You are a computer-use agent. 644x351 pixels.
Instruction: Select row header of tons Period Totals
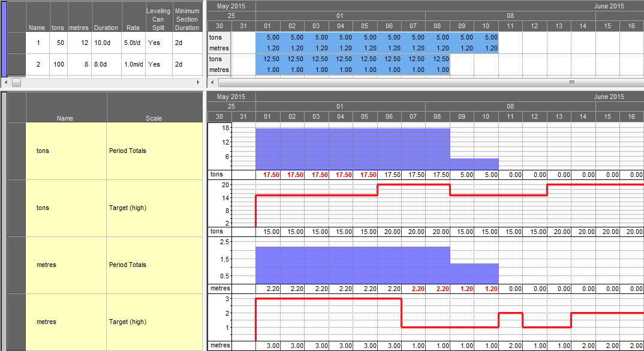click(17, 151)
